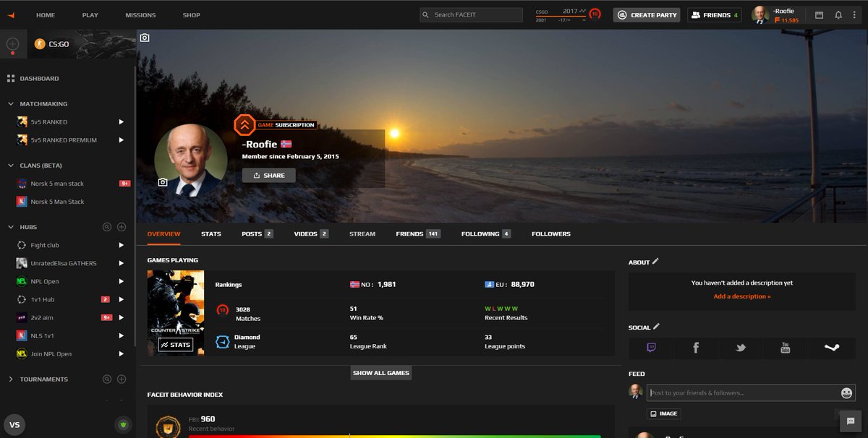Switch to the Stats tab

(211, 233)
